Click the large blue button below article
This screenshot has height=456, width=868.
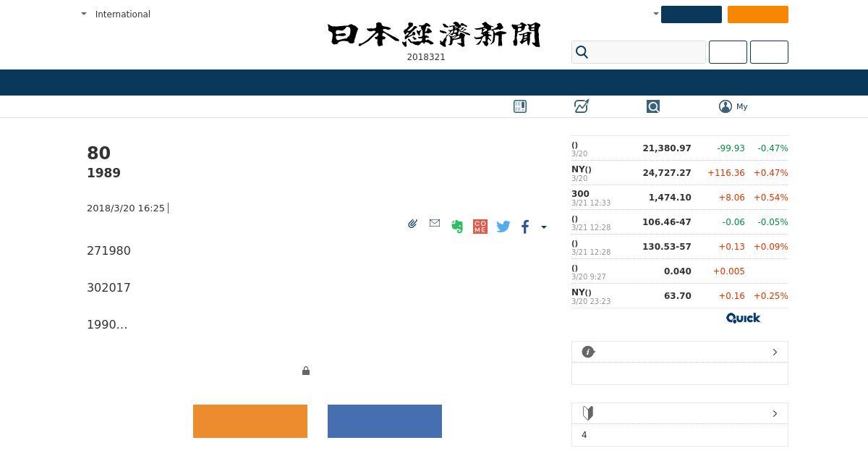click(385, 421)
